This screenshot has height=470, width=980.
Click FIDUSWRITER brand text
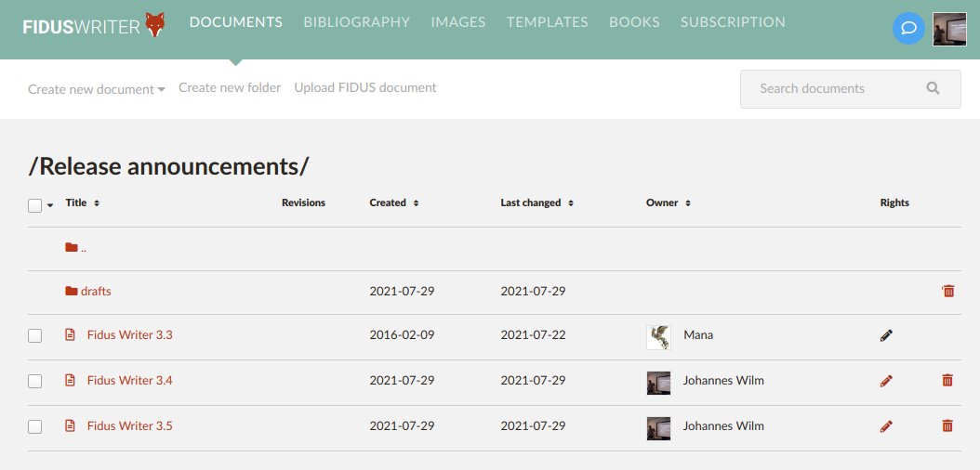pyautogui.click(x=81, y=27)
